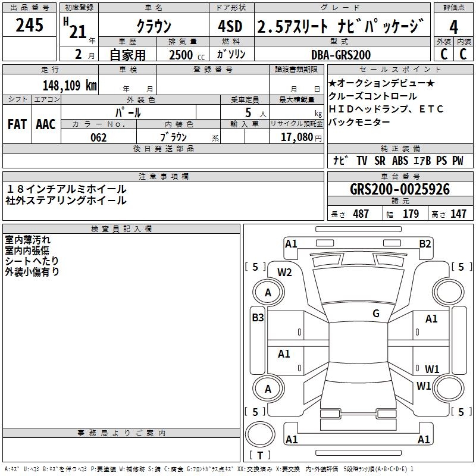
Task: Select the model code DBA-GRS200
Action: point(341,55)
